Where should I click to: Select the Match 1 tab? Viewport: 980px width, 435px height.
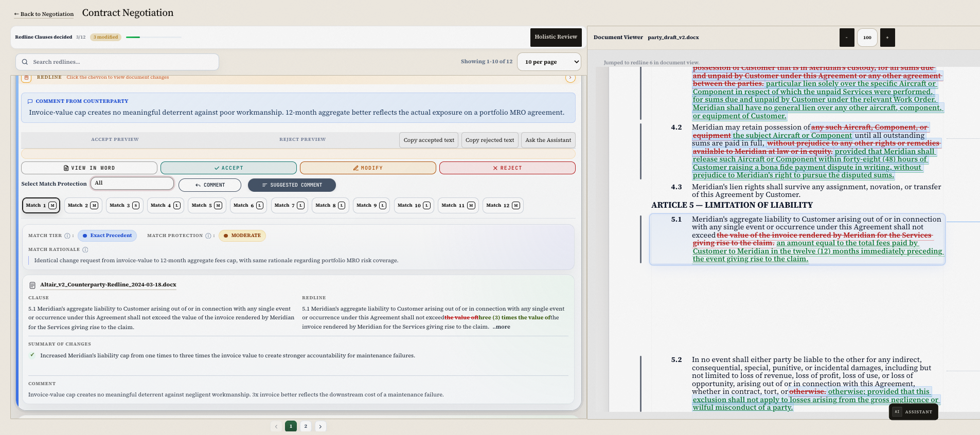[41, 206]
